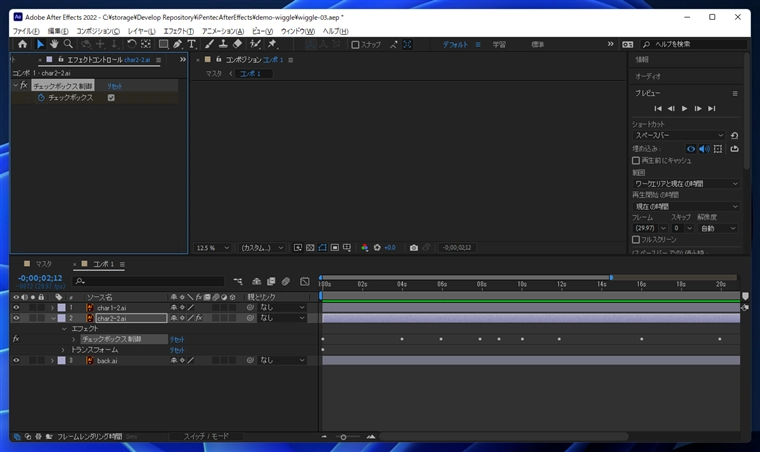Open the 現在の時間 play-from dropdown
Viewport: 760px width, 452px height.
point(686,206)
